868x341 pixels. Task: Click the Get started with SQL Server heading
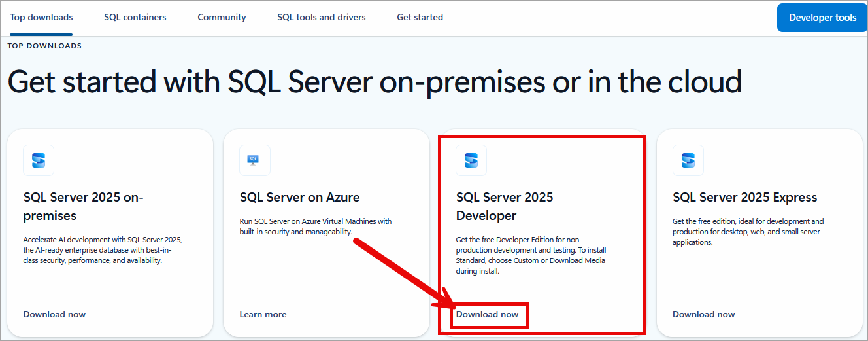(375, 82)
